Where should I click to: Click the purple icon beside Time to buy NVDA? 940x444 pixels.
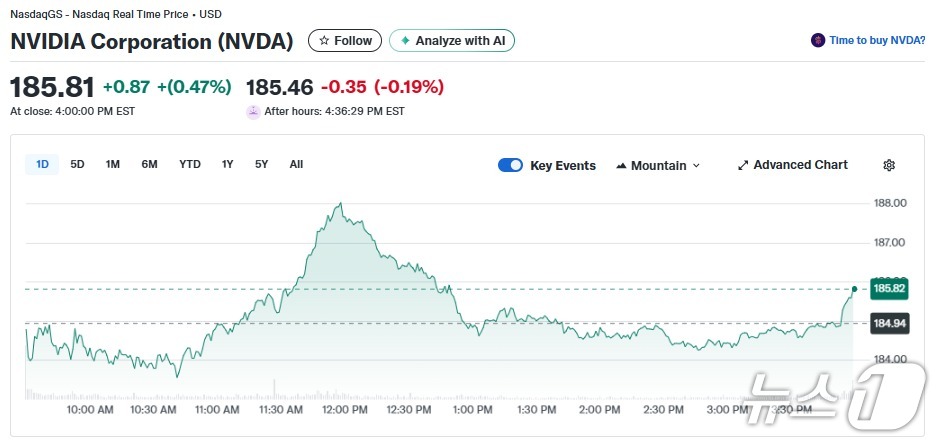[818, 40]
